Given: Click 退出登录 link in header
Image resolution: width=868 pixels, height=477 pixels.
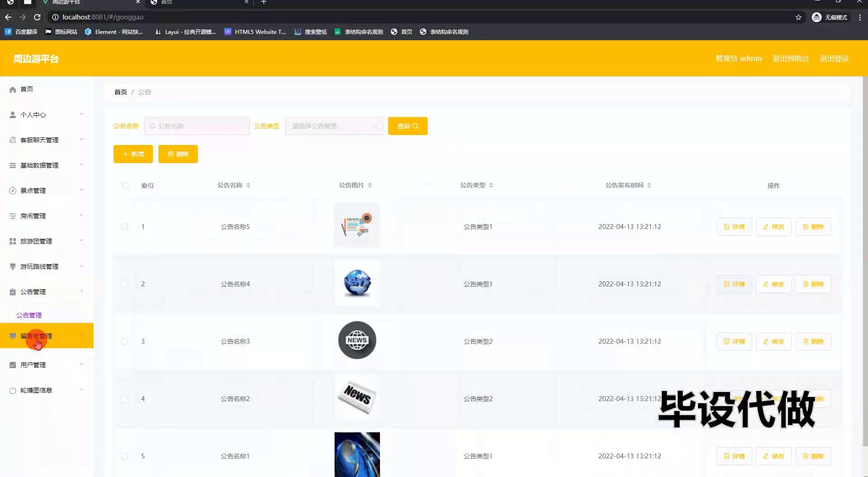Looking at the screenshot, I should [x=834, y=59].
